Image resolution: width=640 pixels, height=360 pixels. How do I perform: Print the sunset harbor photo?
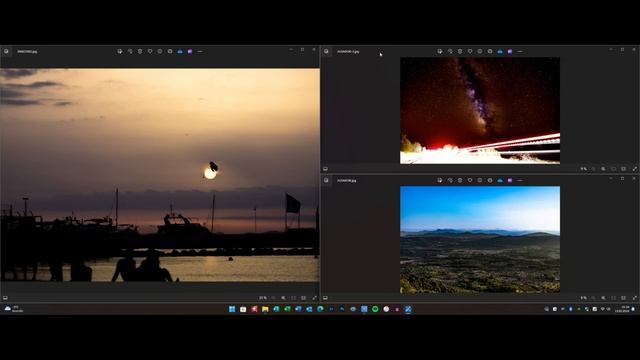coord(170,51)
